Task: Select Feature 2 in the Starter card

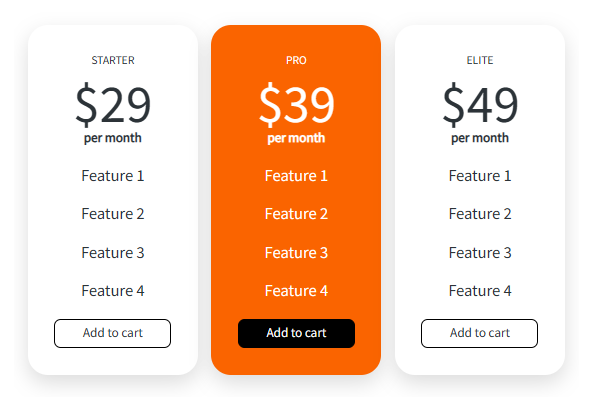Action: coord(113,214)
